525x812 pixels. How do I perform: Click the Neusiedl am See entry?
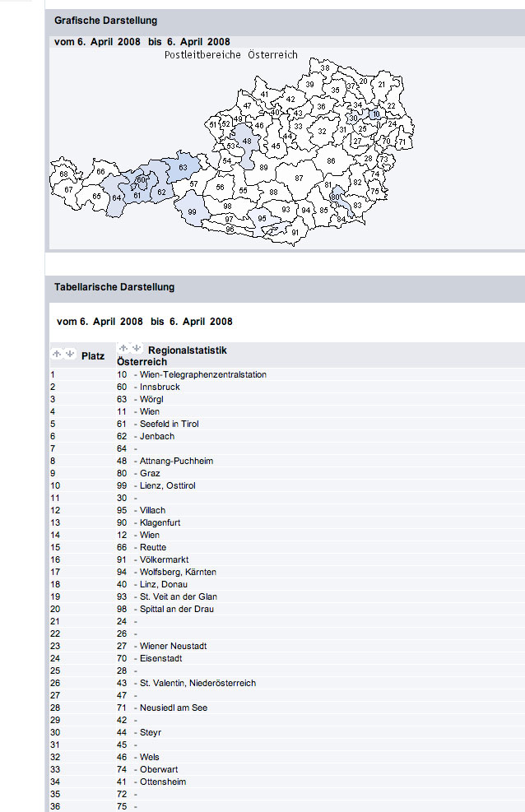(x=173, y=708)
